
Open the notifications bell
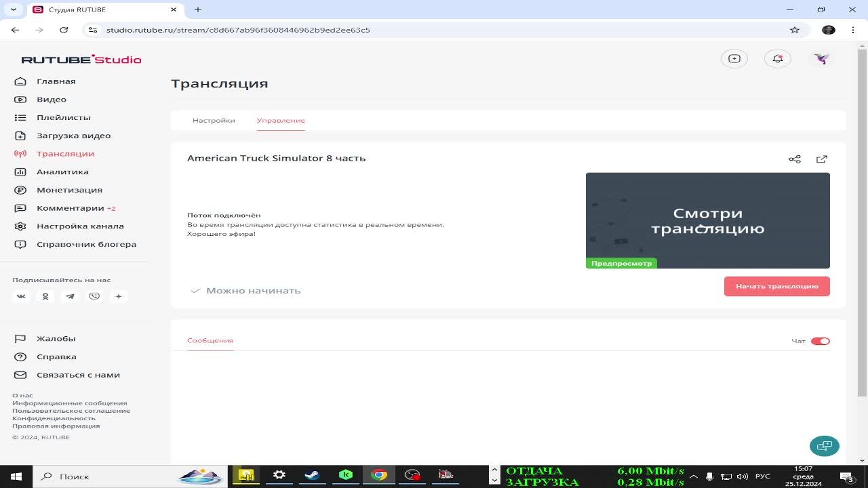coord(778,59)
